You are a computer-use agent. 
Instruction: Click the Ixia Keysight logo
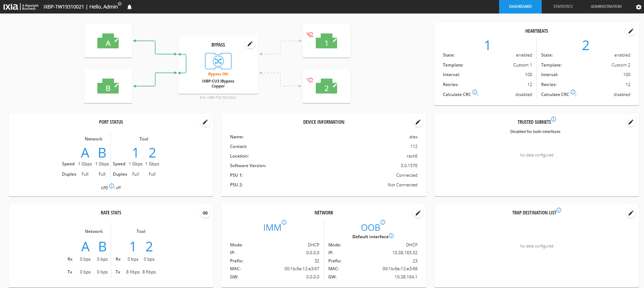tap(21, 7)
